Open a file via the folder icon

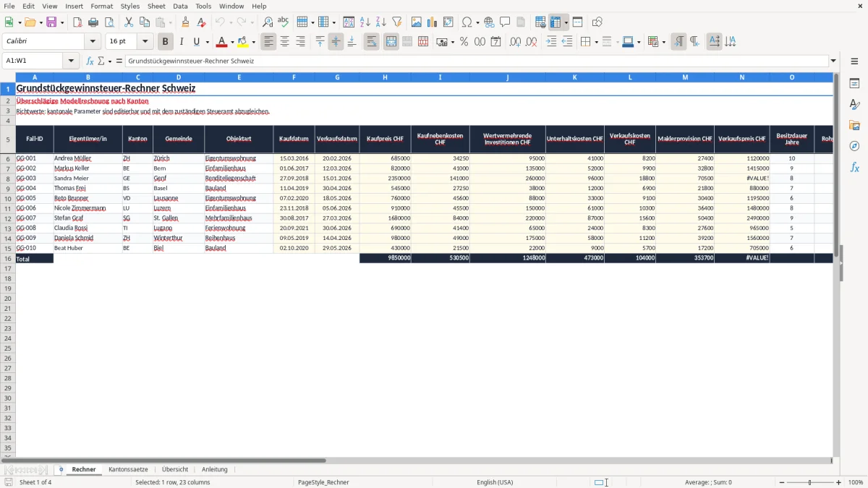point(30,22)
